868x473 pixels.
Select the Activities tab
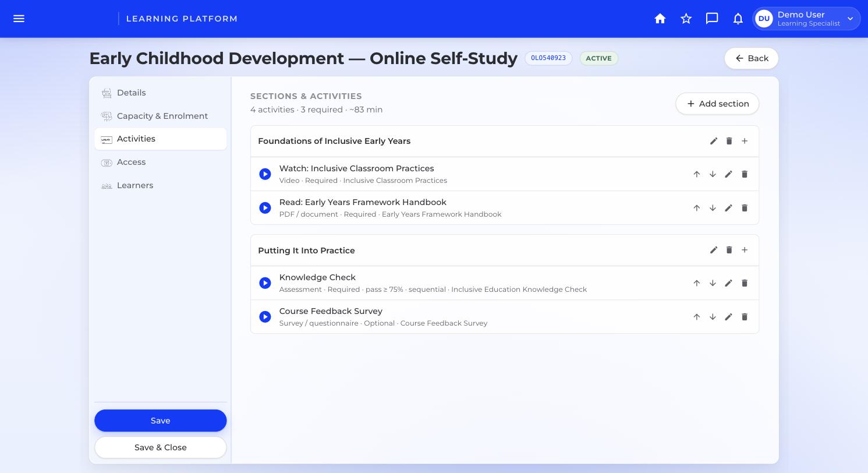pos(161,139)
